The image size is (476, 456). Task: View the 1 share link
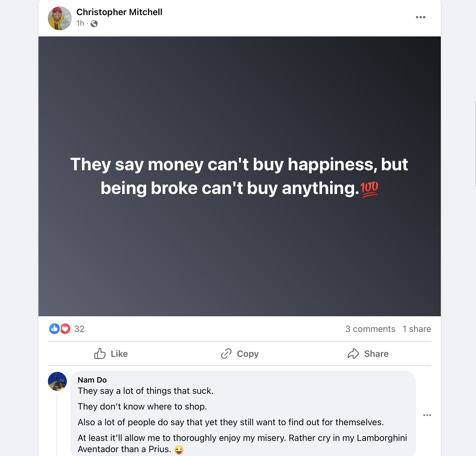(417, 329)
